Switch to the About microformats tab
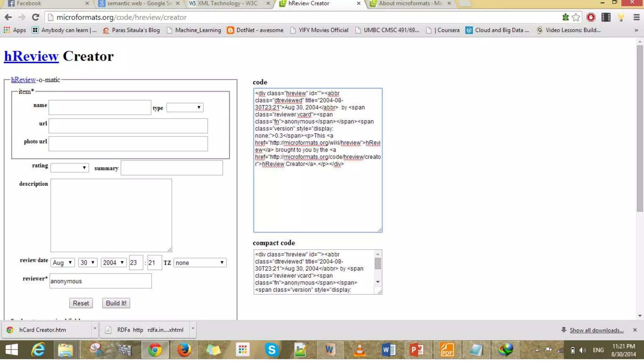 click(x=410, y=3)
